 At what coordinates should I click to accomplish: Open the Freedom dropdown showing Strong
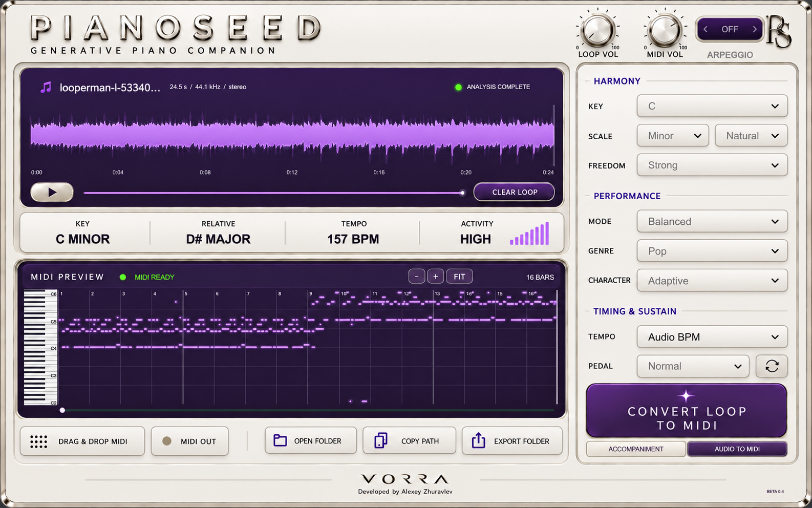pyautogui.click(x=712, y=165)
